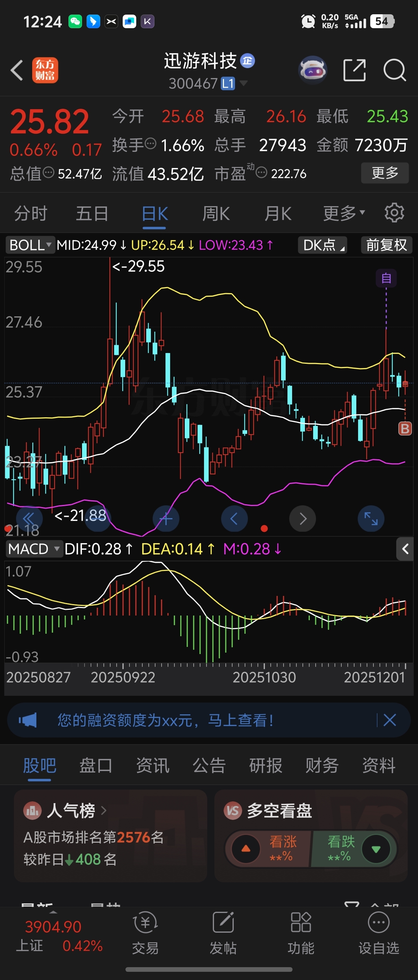This screenshot has height=980, width=418.
Task: Move chart left with arrow button
Action: coord(234,519)
